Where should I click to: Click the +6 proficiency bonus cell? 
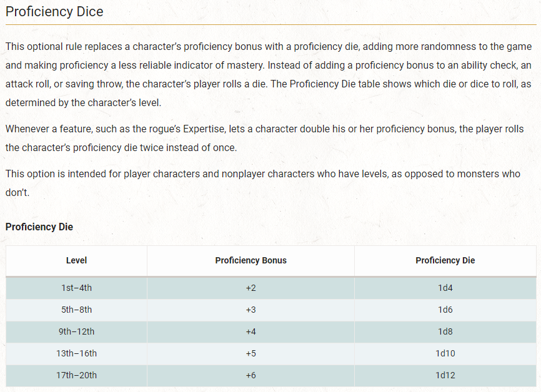click(251, 375)
